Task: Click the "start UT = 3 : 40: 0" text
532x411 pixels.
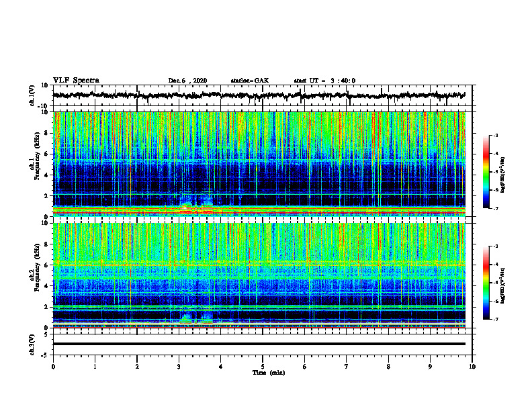Action: (x=324, y=81)
